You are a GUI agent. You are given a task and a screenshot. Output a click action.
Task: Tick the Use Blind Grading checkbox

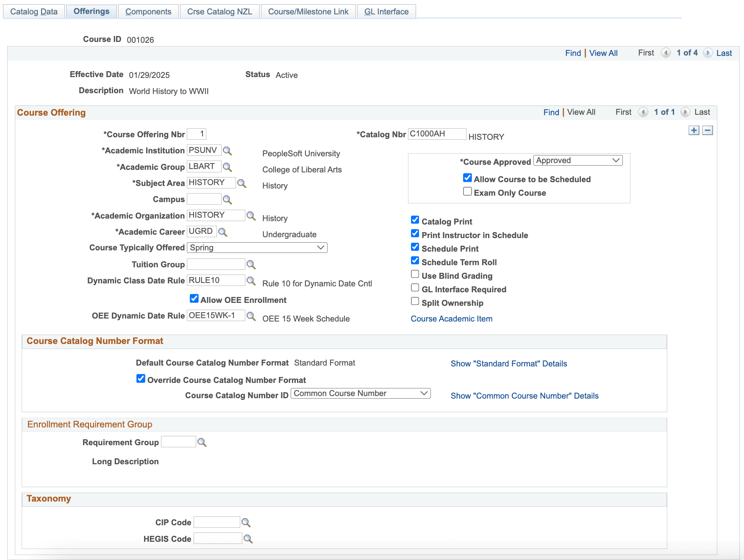click(415, 274)
